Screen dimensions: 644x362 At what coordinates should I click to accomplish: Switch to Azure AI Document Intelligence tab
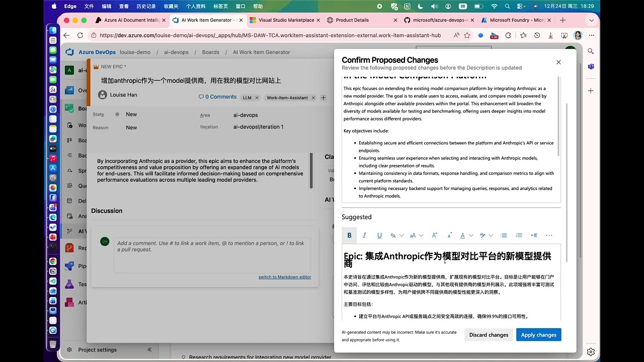[x=131, y=20]
